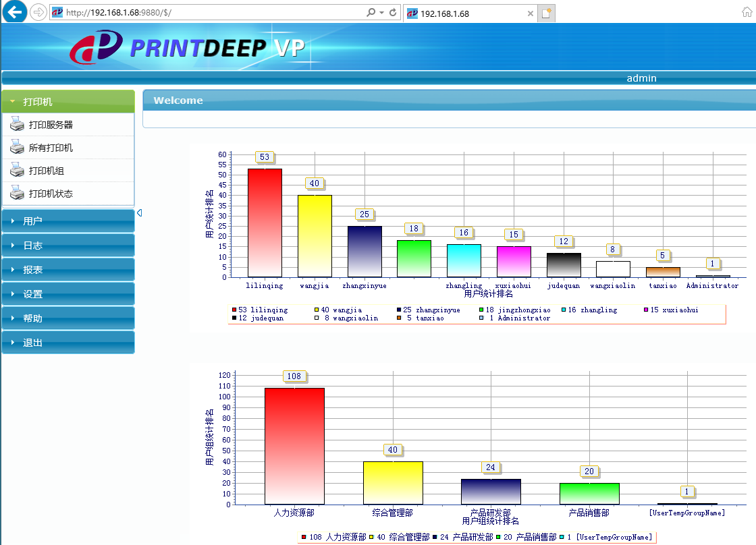Open the 设置 menu section
This screenshot has width=756, height=545.
(x=68, y=294)
